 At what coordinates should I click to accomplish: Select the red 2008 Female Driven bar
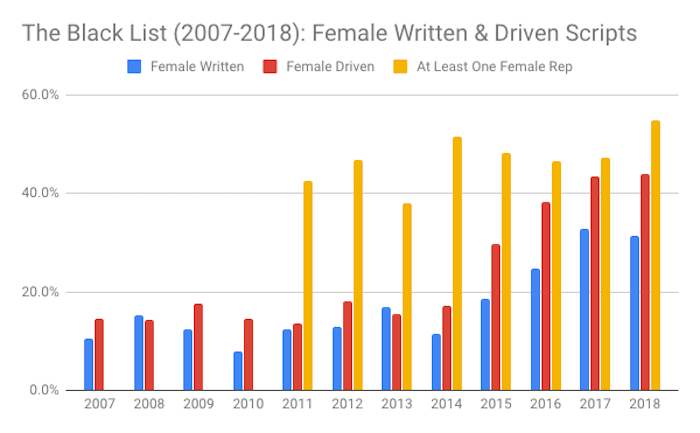tap(149, 355)
